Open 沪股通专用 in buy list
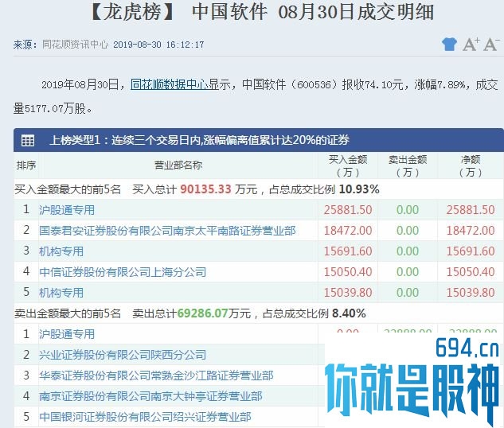The height and width of the screenshot is (428, 504). pos(67,210)
